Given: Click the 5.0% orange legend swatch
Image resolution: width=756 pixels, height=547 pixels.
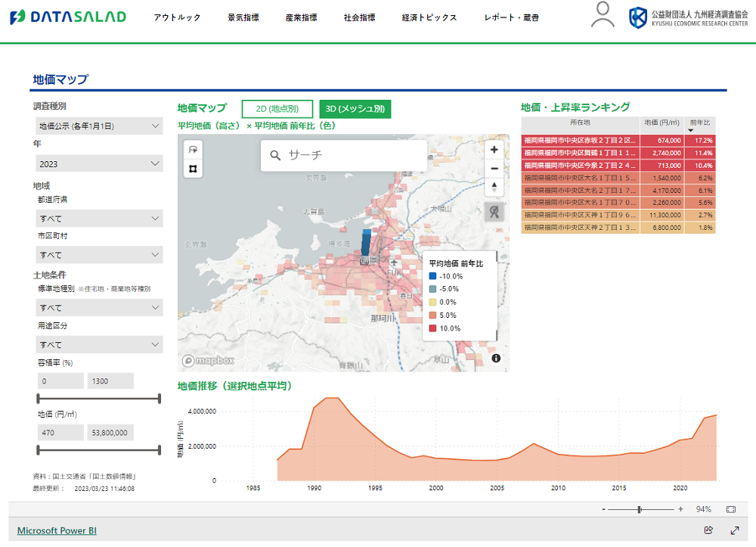Looking at the screenshot, I should click(432, 315).
